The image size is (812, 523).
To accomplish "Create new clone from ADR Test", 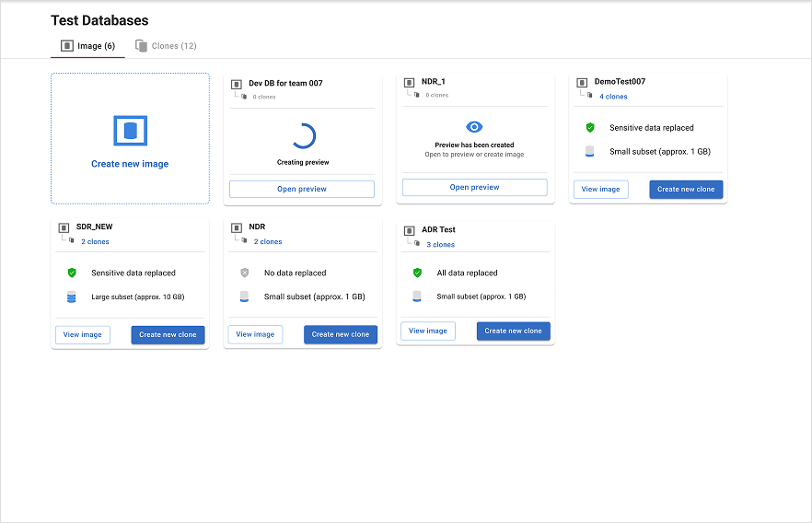I will (x=513, y=331).
